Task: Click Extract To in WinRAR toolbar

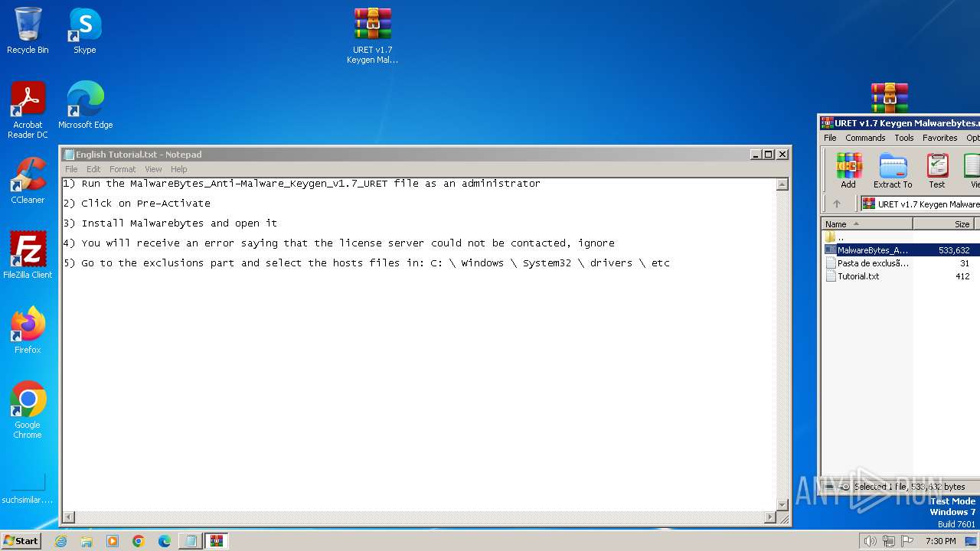Action: [x=893, y=171]
